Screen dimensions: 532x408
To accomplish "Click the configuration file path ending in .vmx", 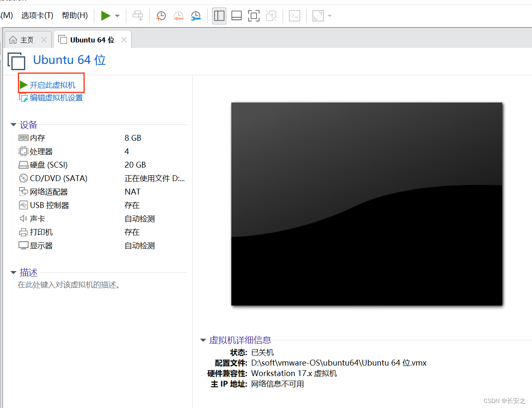I will click(x=339, y=363).
